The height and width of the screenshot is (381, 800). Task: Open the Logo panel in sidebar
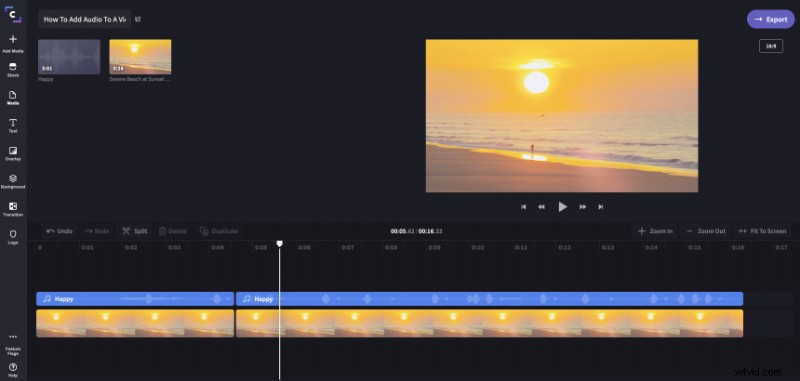point(13,237)
